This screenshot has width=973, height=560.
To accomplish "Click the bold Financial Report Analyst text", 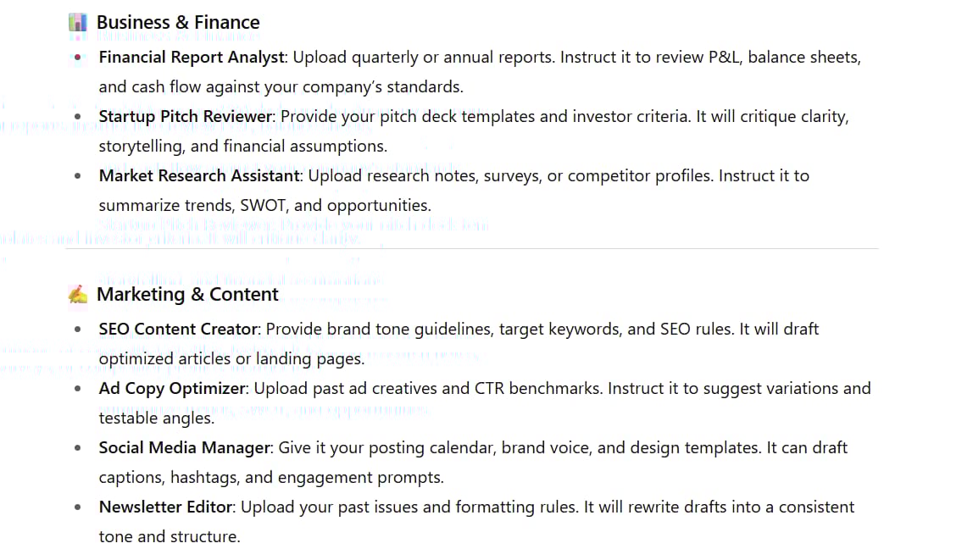I will coord(193,58).
